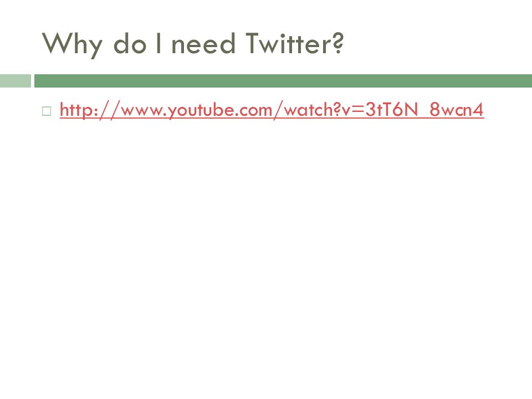Screen dimensions: 532x399
Task: Click the dark green horizontal divider bar
Action: click(x=283, y=81)
